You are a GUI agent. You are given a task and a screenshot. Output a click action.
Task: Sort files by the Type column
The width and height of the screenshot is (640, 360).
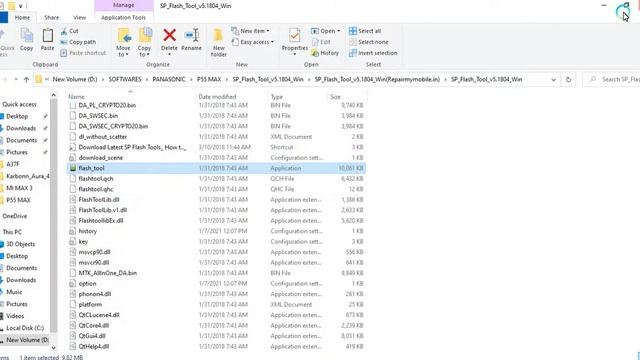point(277,97)
